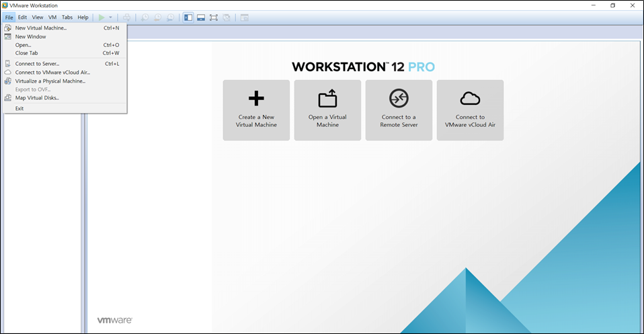
Task: Click the Manage Snapshots toolbar icon
Action: 170,17
